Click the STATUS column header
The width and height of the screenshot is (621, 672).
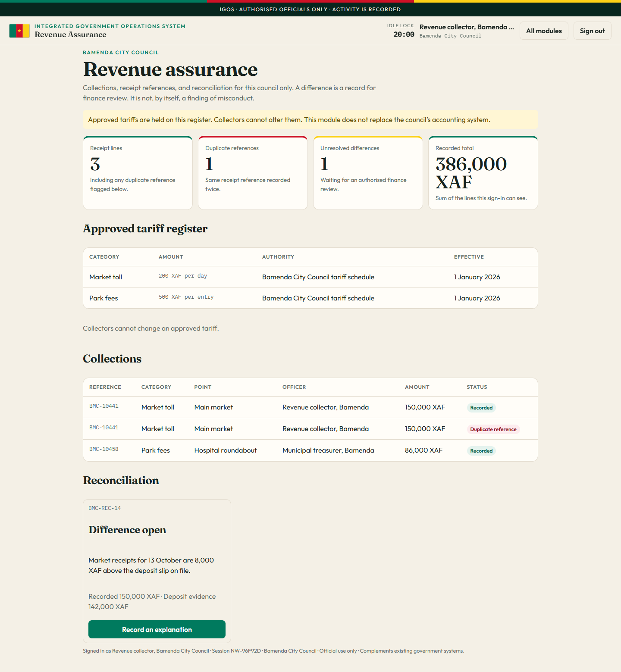477,387
